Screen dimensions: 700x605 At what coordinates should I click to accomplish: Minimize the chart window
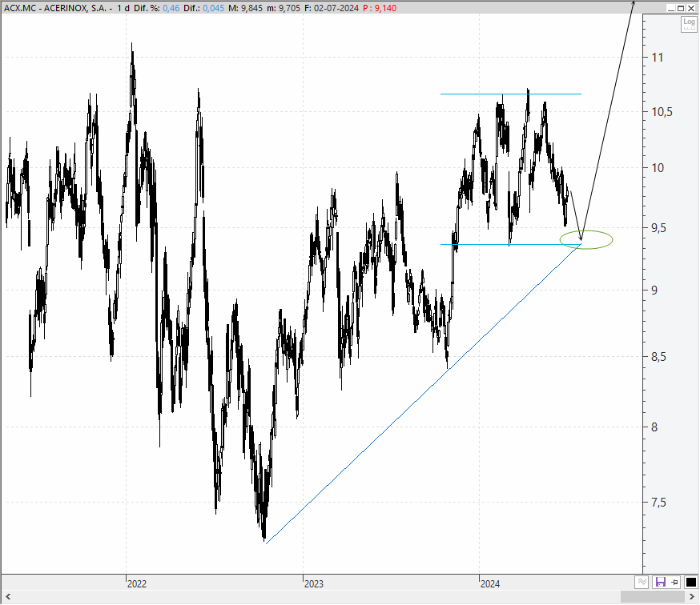(x=671, y=8)
